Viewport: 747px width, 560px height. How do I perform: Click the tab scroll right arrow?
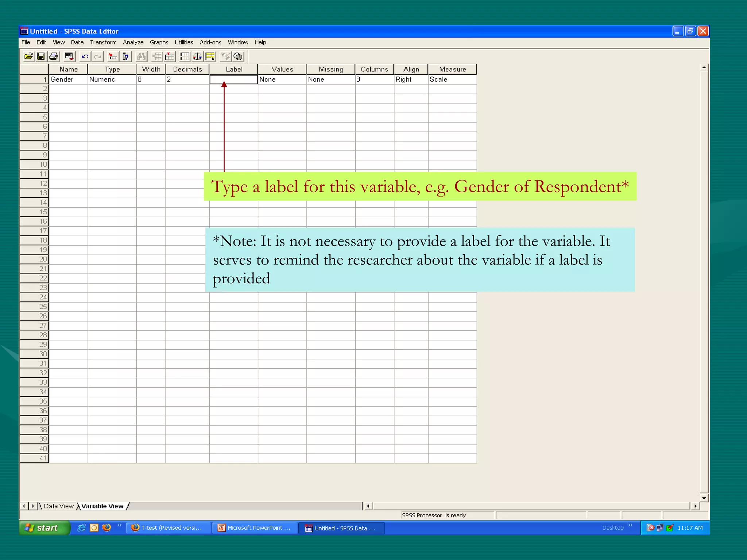(x=33, y=506)
